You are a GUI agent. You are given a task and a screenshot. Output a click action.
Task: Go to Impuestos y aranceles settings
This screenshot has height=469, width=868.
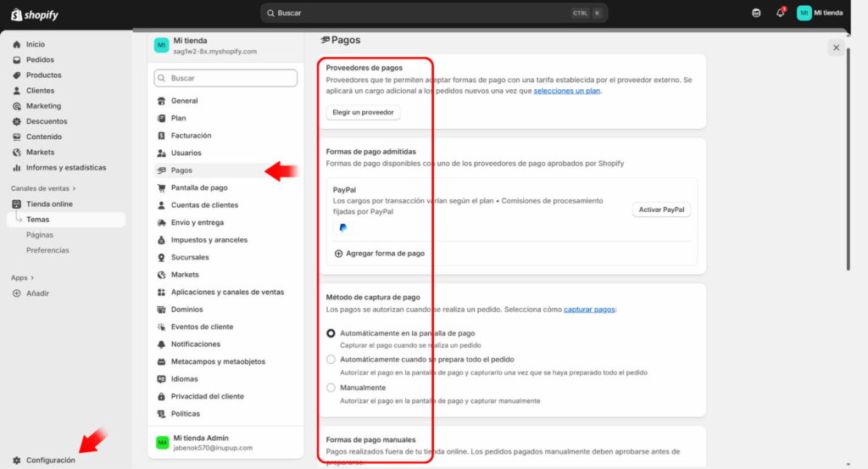click(209, 240)
